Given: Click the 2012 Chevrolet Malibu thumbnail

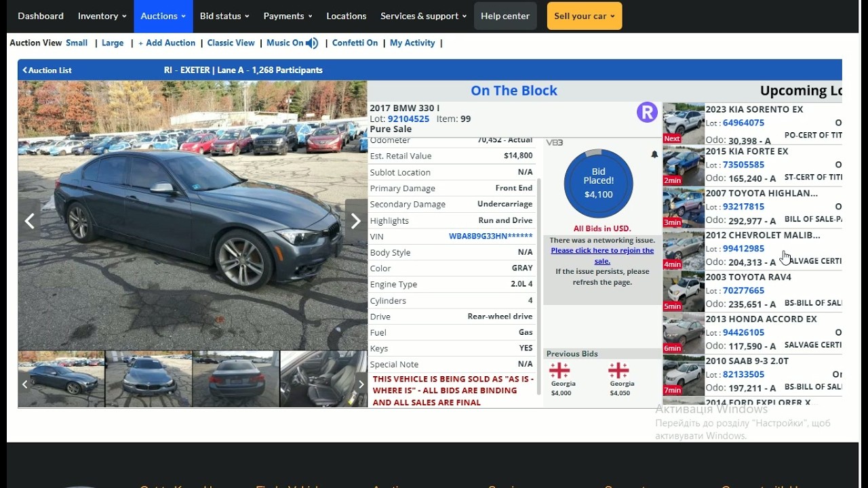Looking at the screenshot, I should (684, 249).
